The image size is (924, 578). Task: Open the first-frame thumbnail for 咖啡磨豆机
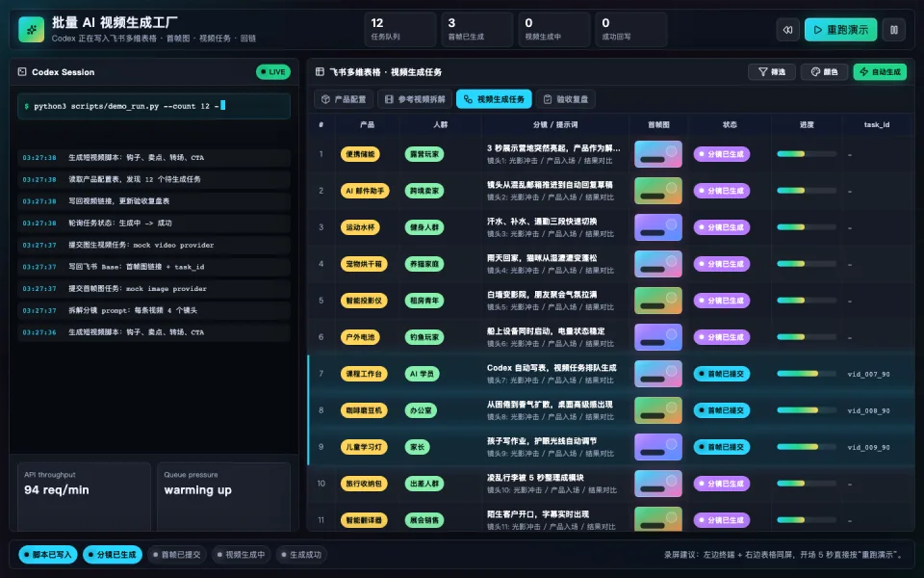658,410
